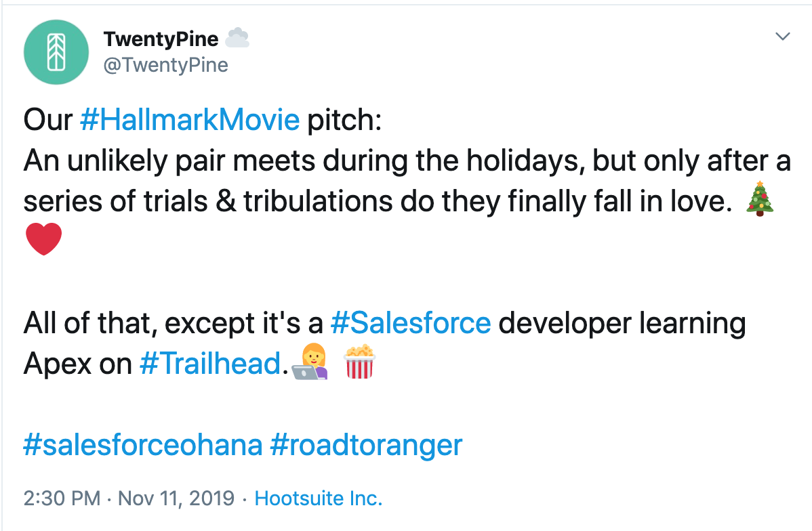This screenshot has height=531, width=812.
Task: Click the cloud emoji beside TwentyPine name
Action: click(238, 38)
